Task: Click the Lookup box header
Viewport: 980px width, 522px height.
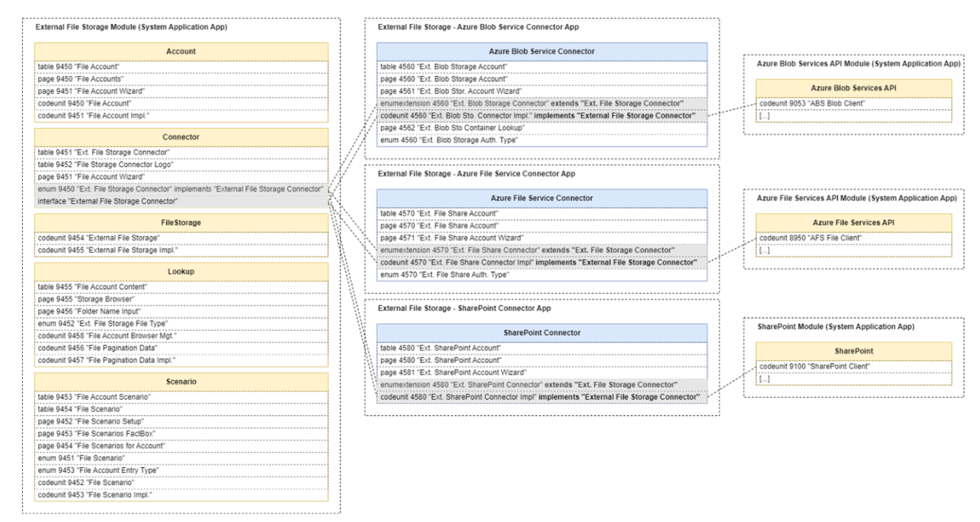Action: tap(182, 271)
